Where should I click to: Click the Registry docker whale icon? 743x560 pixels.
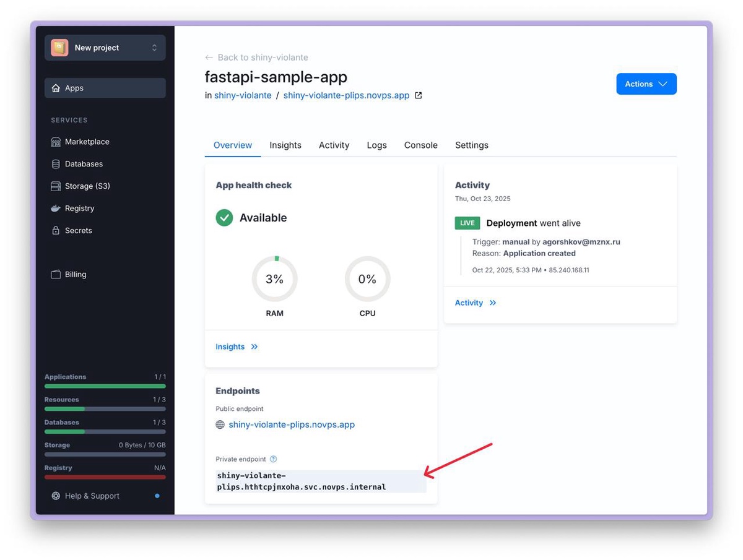click(x=56, y=209)
